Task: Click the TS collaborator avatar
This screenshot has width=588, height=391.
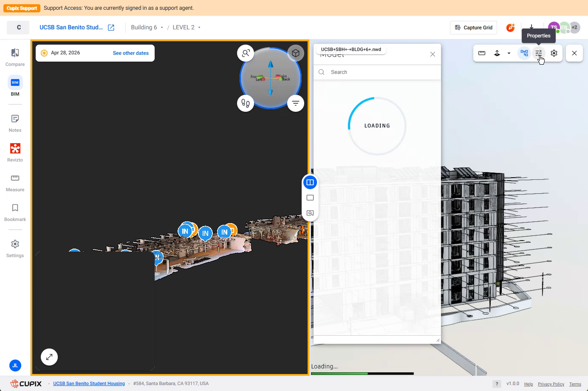Action: coord(554,28)
